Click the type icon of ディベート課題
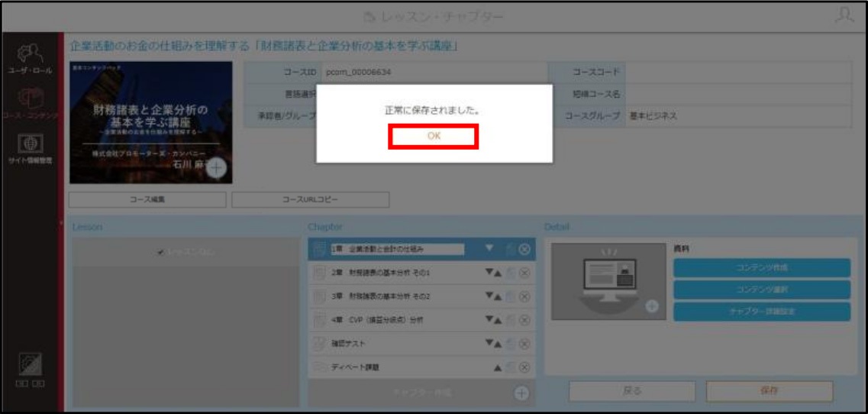This screenshot has height=414, width=868. (x=319, y=367)
